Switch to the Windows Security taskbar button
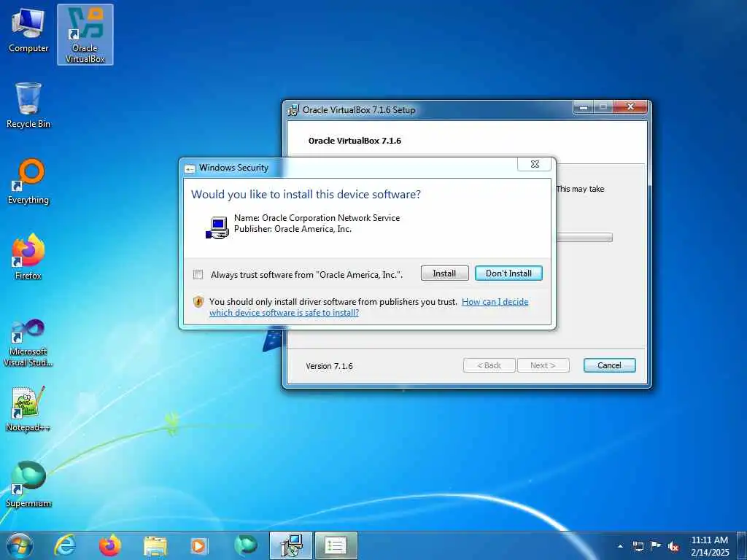This screenshot has height=560, width=747. click(x=336, y=545)
